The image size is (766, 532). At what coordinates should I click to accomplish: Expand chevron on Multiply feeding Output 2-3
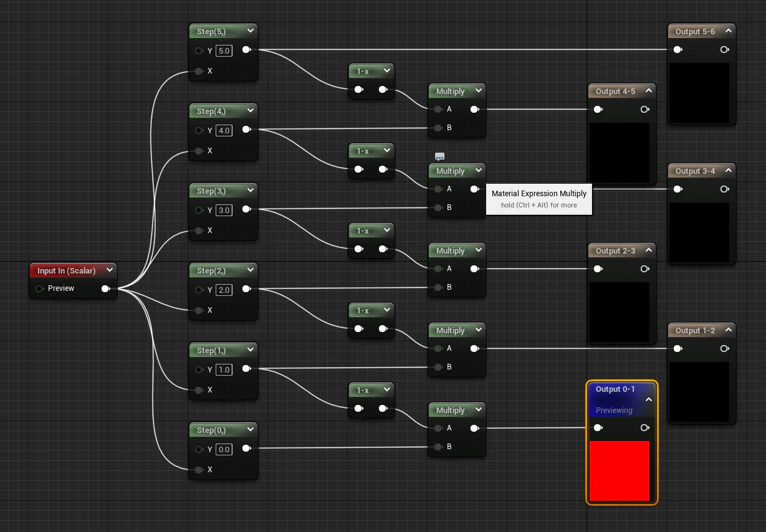click(x=478, y=250)
